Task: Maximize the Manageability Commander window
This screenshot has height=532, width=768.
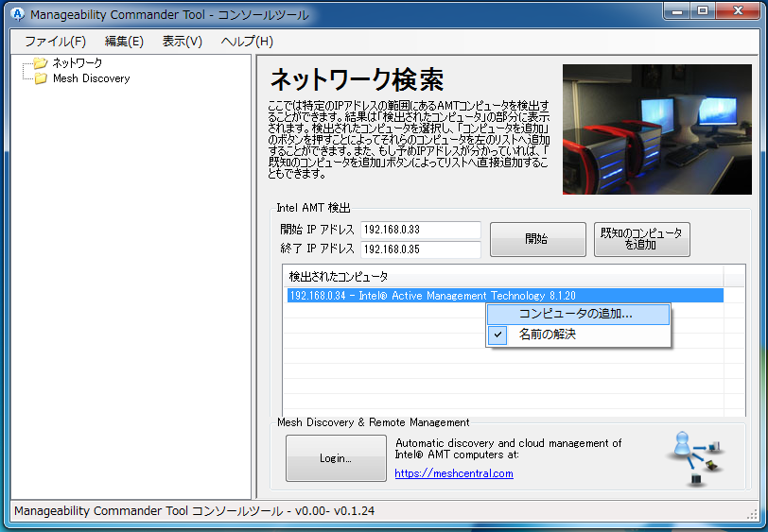Action: (703, 11)
